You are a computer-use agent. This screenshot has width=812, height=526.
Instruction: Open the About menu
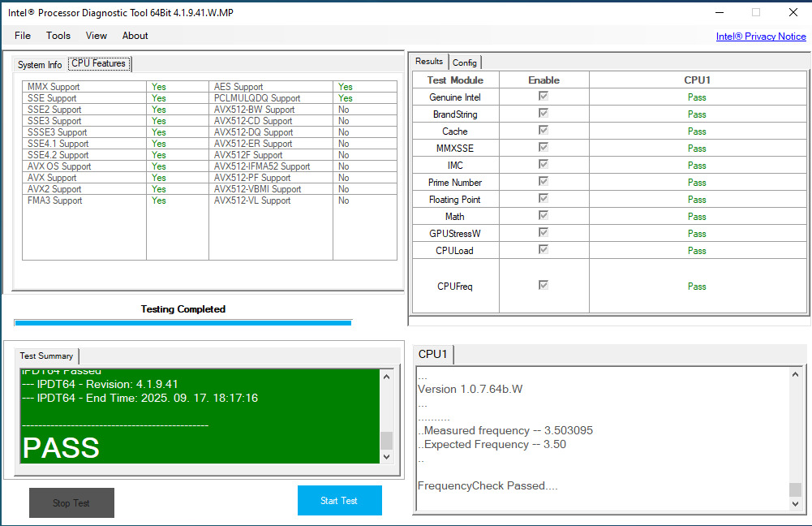(135, 36)
